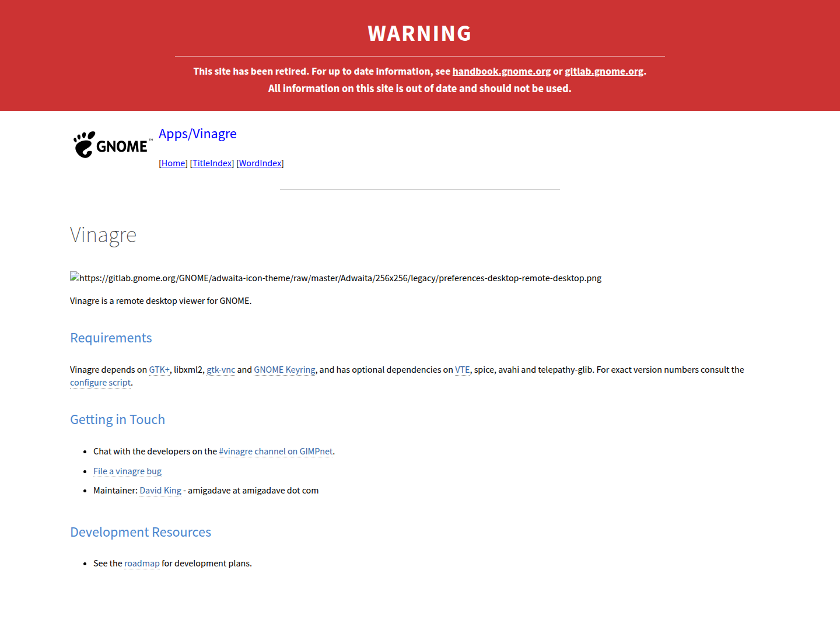Image resolution: width=840 pixels, height=630 pixels.
Task: Follow the gtk-vnc link
Action: [221, 370]
